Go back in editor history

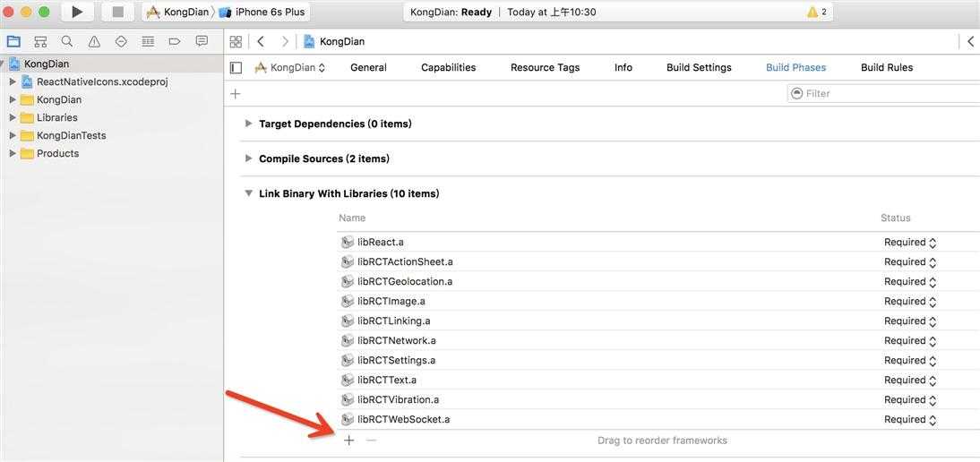pyautogui.click(x=261, y=42)
